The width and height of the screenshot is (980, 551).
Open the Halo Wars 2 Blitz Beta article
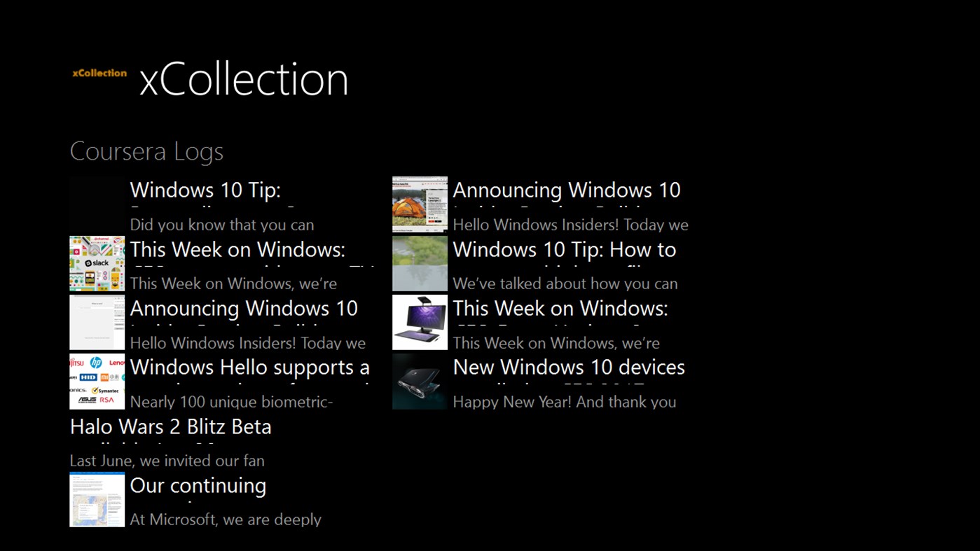pyautogui.click(x=170, y=426)
